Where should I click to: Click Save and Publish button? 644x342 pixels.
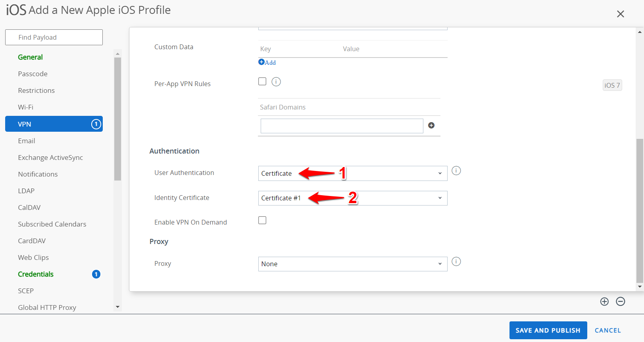548,330
